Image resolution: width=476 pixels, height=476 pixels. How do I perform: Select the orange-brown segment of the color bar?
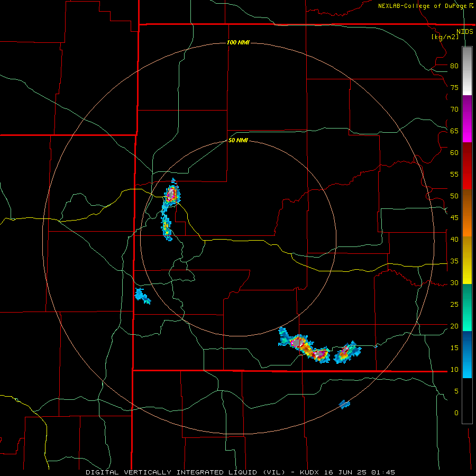467,213
